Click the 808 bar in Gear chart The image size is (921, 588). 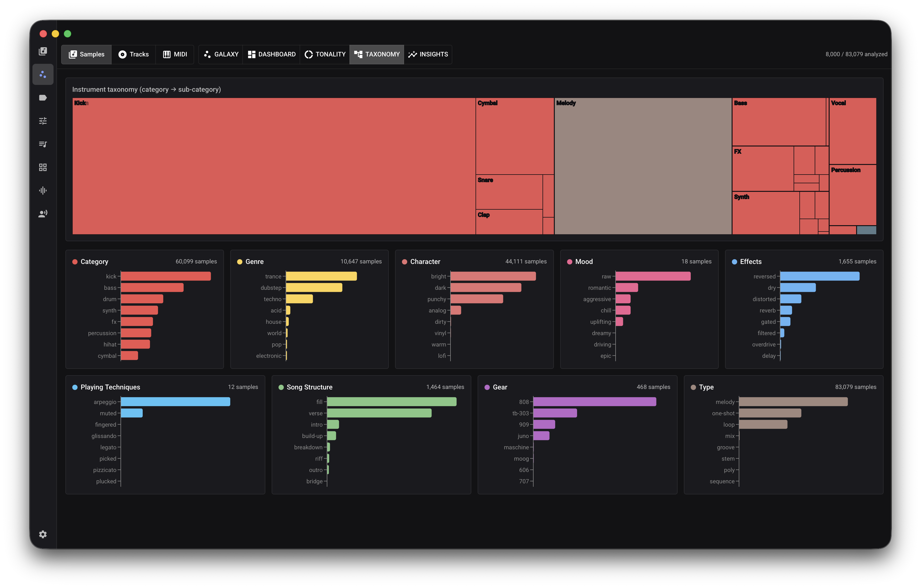click(x=595, y=401)
